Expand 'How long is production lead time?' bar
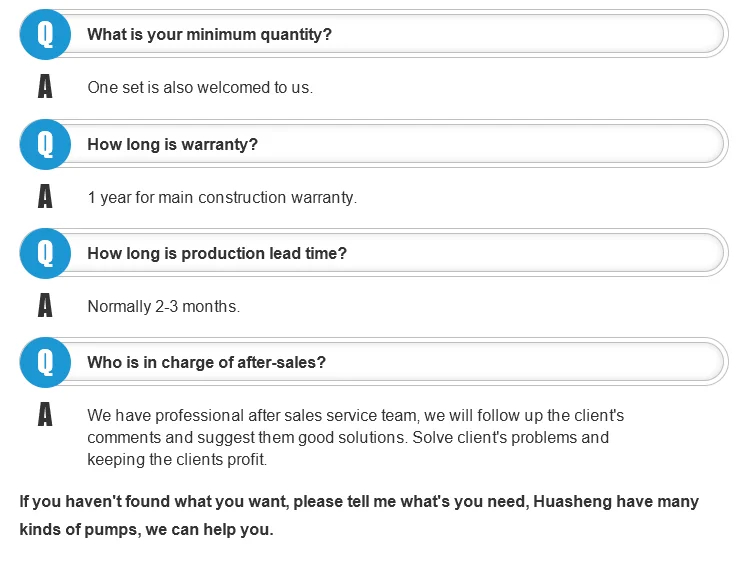Image resolution: width=750 pixels, height=566 pixels. click(400, 253)
